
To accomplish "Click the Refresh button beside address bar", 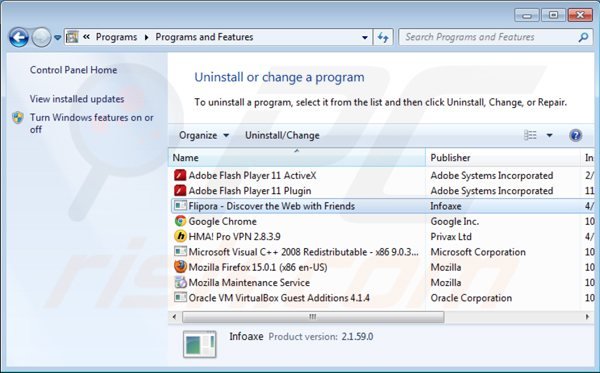I will [x=383, y=37].
